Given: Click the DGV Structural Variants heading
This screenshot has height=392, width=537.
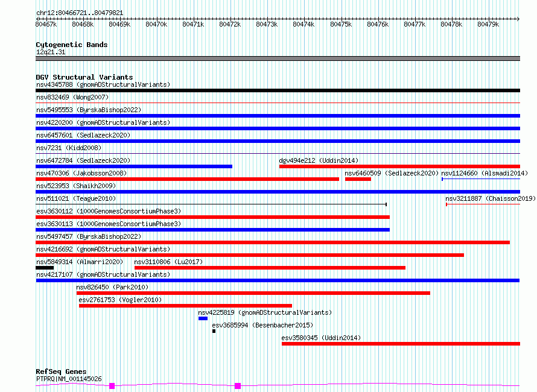Looking at the screenshot, I should (x=84, y=77).
